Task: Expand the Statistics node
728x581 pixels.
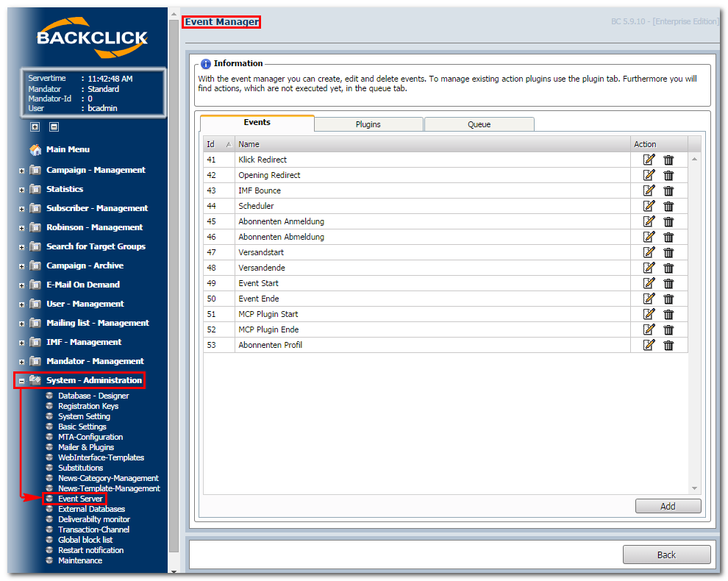Action: (x=21, y=190)
